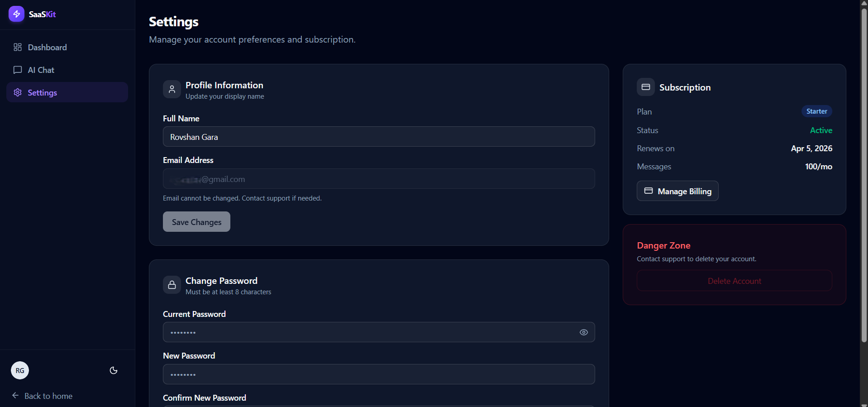868x407 pixels.
Task: Save profile with Save Changes button
Action: pos(196,222)
